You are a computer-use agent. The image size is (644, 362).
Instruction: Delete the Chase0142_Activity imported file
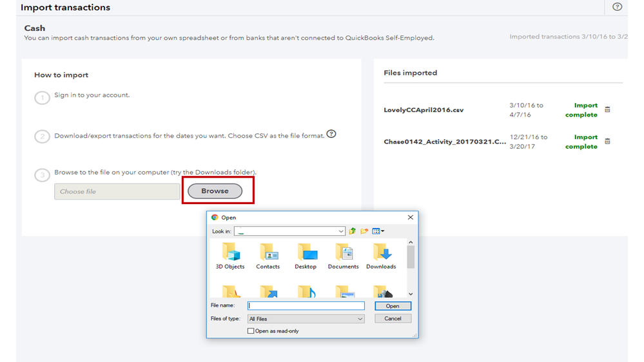click(x=607, y=141)
